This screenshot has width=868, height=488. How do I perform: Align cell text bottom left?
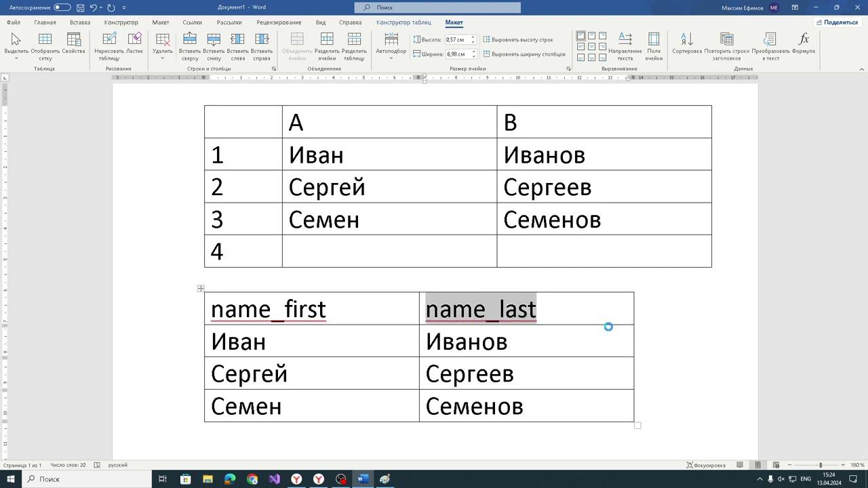tap(581, 58)
